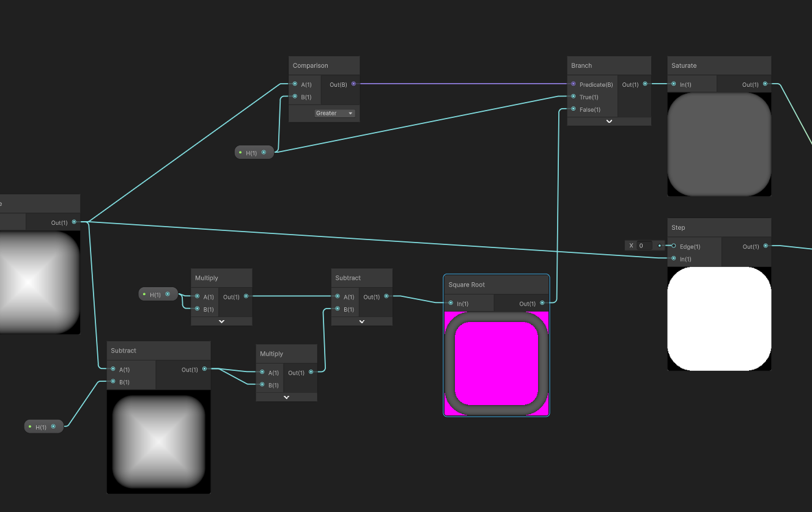Viewport: 812px width, 512px height.
Task: Expand the chevron under the H-fed Multiply node
Action: (x=221, y=321)
